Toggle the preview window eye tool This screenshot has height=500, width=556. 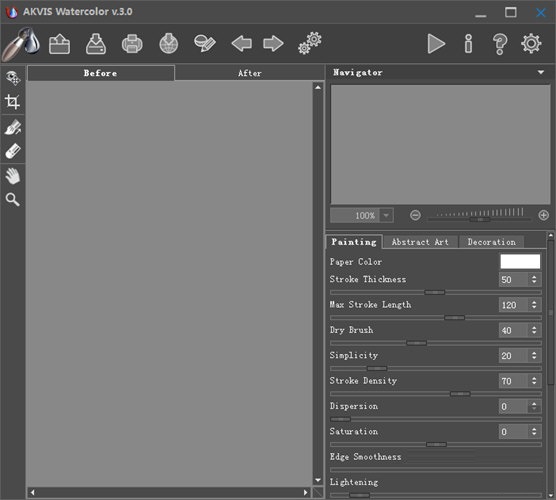13,78
